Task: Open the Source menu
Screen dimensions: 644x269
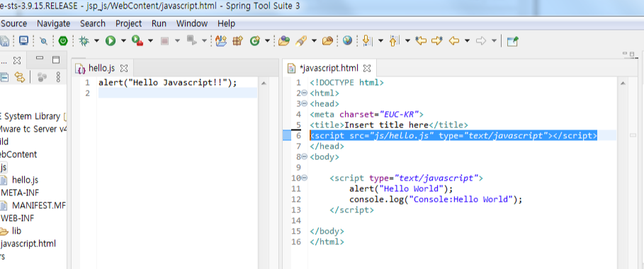Action: [13, 23]
